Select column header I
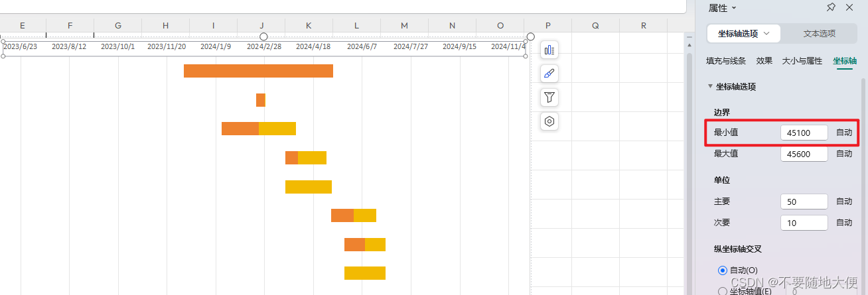The width and height of the screenshot is (868, 295). [x=214, y=26]
